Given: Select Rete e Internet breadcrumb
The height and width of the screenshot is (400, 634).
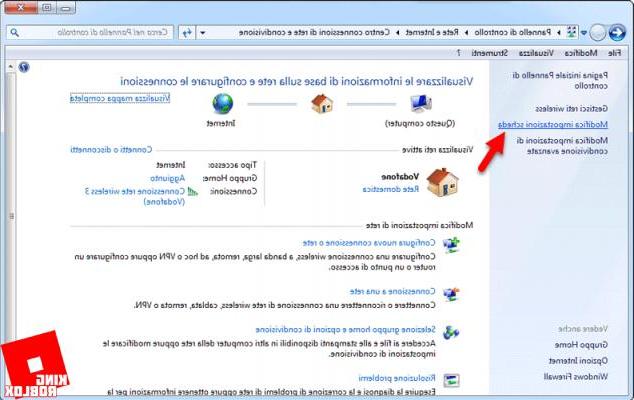Looking at the screenshot, I should click(x=432, y=32).
